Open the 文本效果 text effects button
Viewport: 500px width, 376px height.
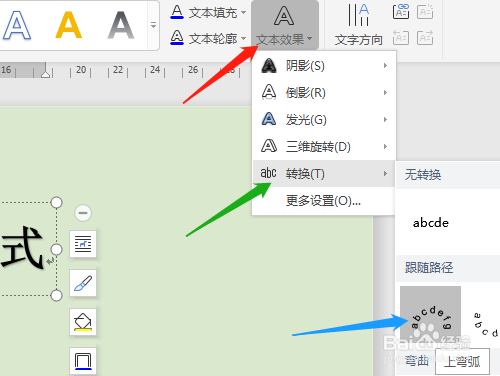click(285, 25)
